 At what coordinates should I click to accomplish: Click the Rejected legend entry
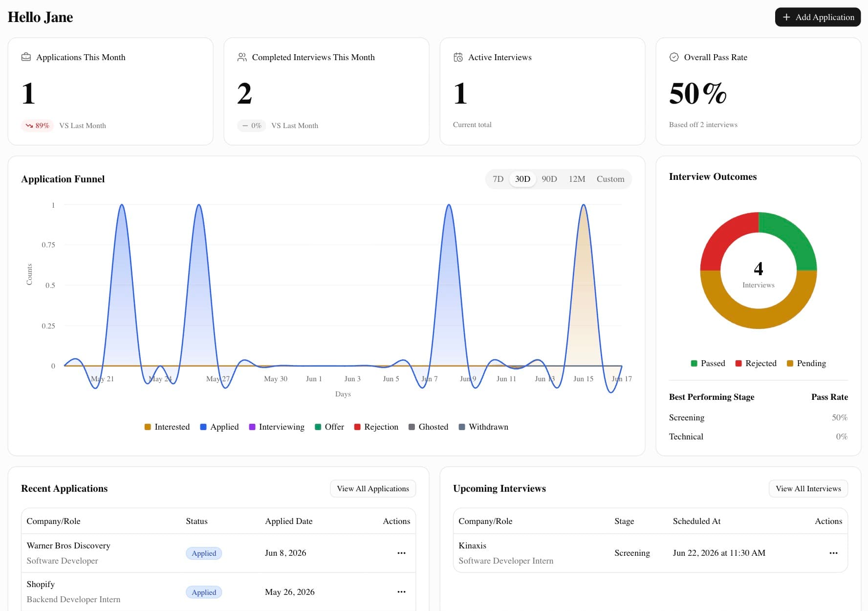[756, 363]
